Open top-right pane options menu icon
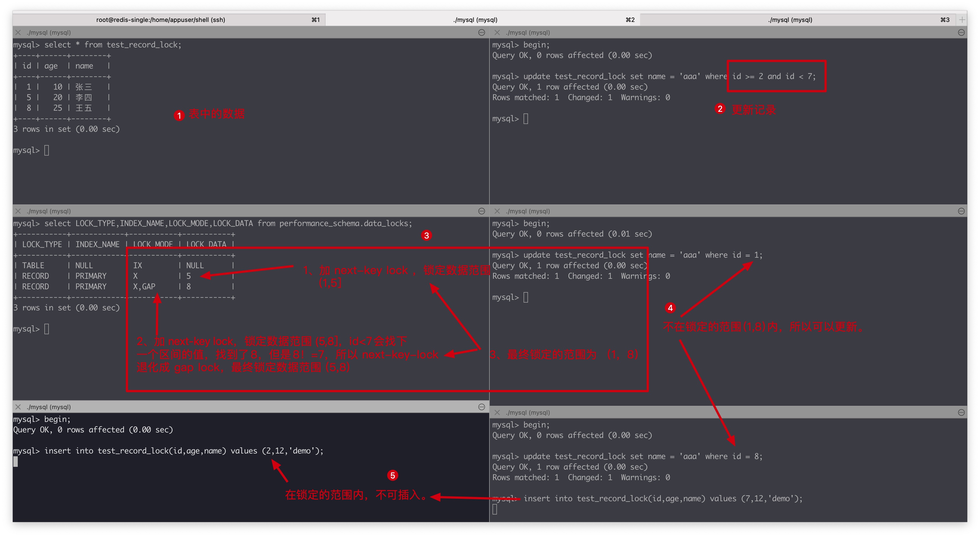Image resolution: width=980 pixels, height=537 pixels. tap(961, 33)
